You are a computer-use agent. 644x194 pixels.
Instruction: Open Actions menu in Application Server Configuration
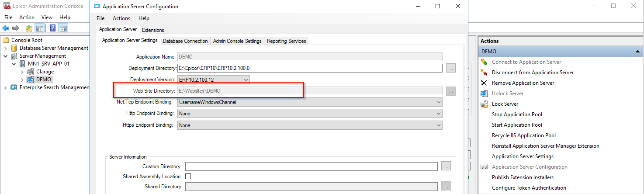pyautogui.click(x=121, y=18)
